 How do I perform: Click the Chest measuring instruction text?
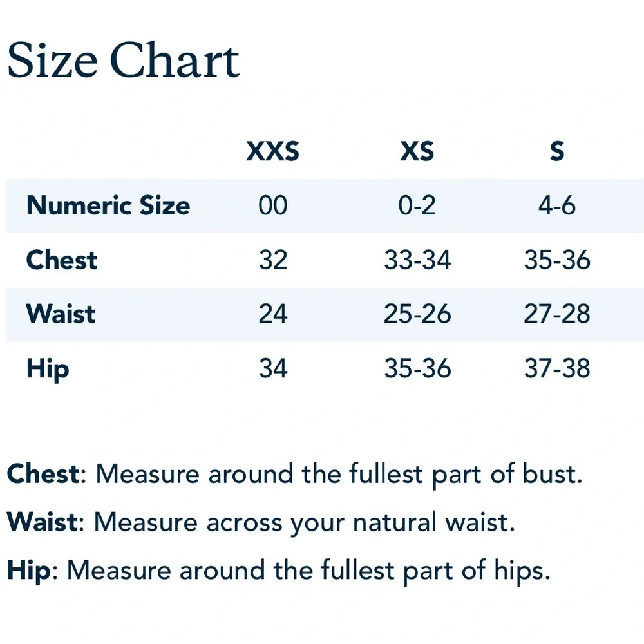click(295, 475)
